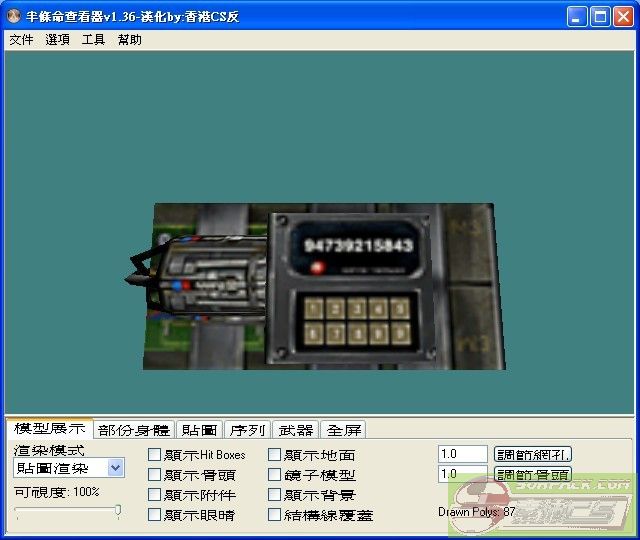Click the 可視度 opacity slider
640x540 pixels.
pyautogui.click(x=68, y=511)
